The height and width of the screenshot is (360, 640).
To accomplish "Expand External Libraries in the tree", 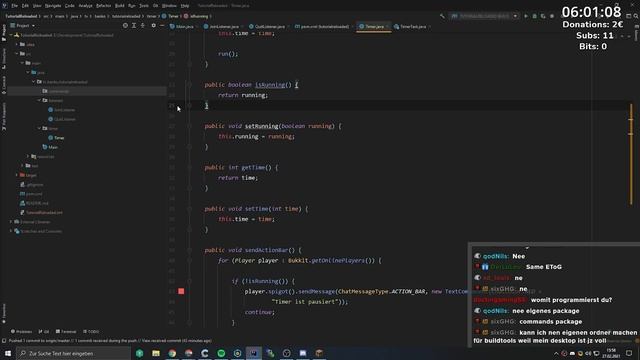I will (11, 222).
